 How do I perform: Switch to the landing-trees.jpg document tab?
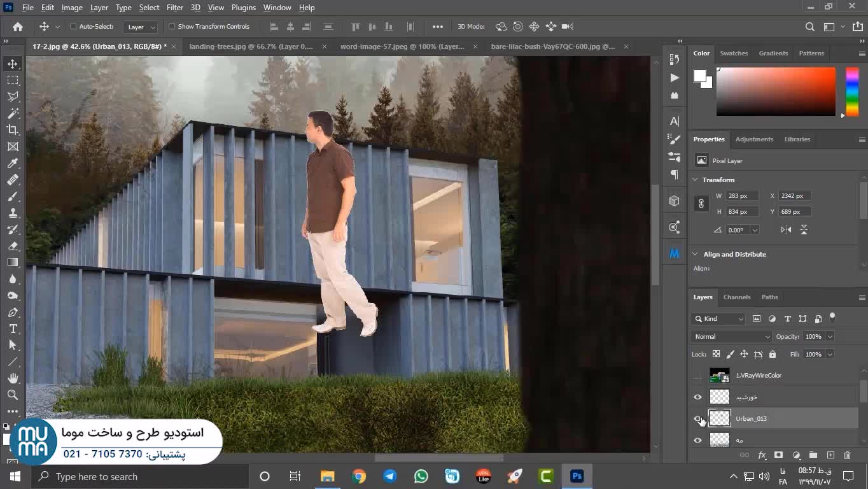(x=251, y=46)
